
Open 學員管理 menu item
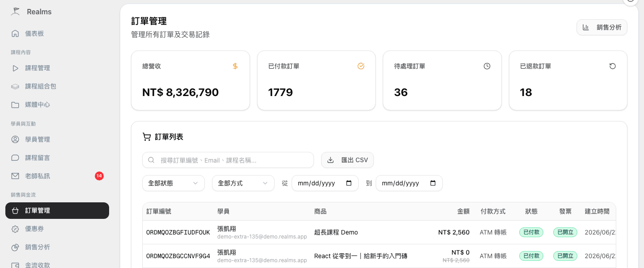coord(57,139)
